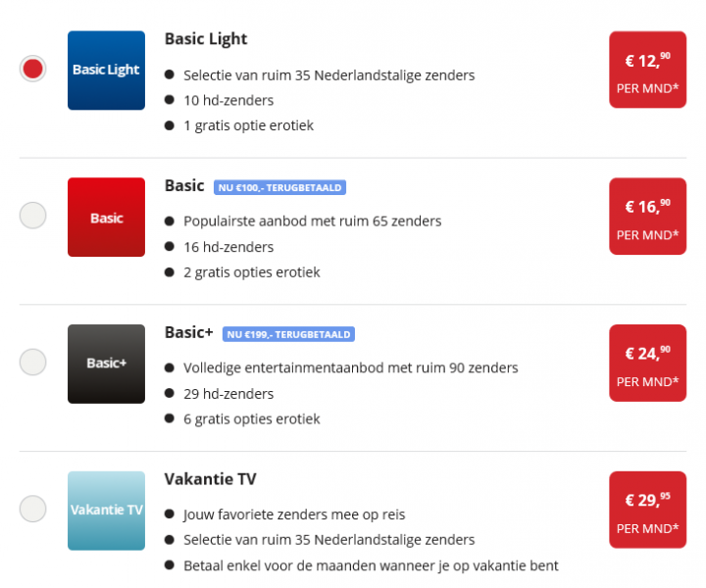Click the red Basic package icon
Viewport: 706px width, 588px height.
pos(106,218)
